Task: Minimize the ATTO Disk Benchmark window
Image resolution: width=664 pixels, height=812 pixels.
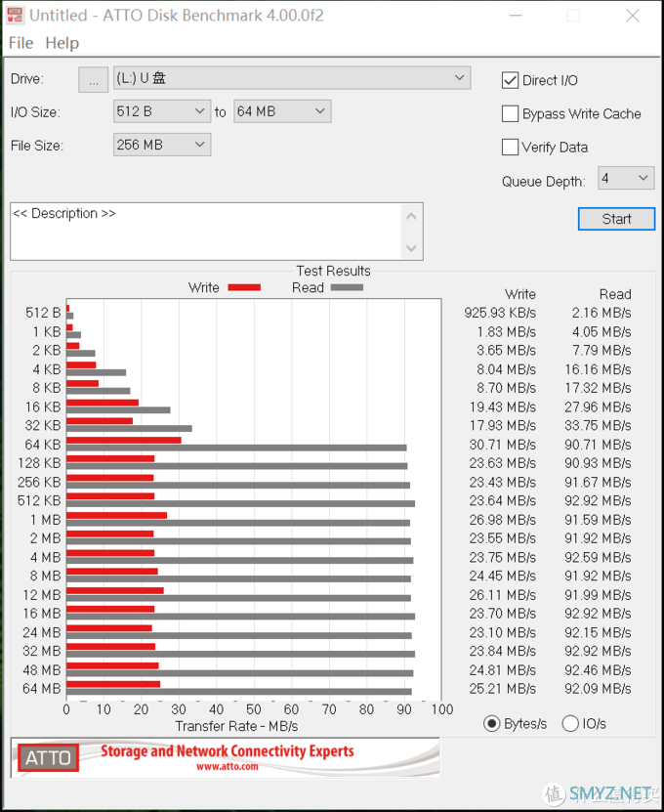Action: [516, 16]
